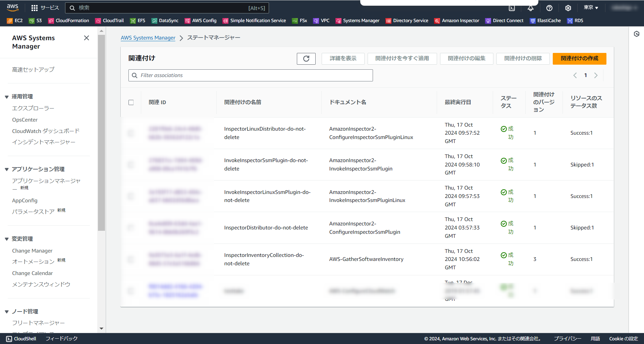Go to next page of associations

[596, 75]
